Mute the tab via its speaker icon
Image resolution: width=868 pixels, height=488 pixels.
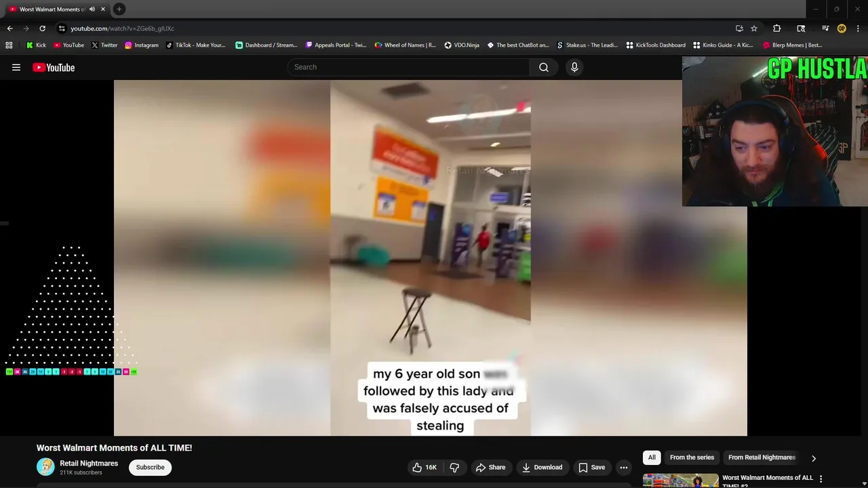[92, 9]
